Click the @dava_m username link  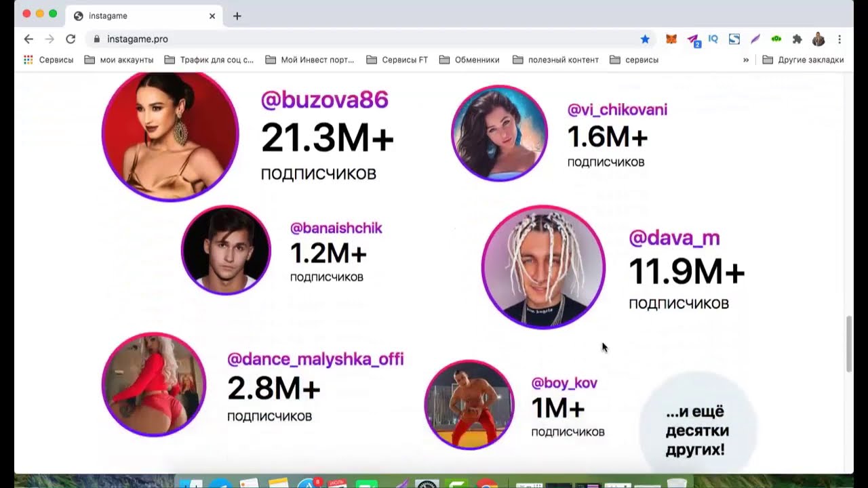pos(674,238)
